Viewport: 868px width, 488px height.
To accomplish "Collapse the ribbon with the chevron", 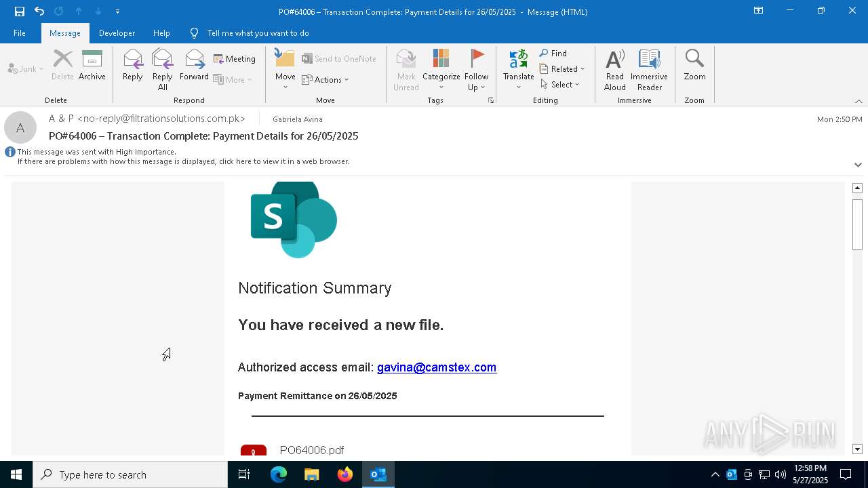I will coord(859,101).
